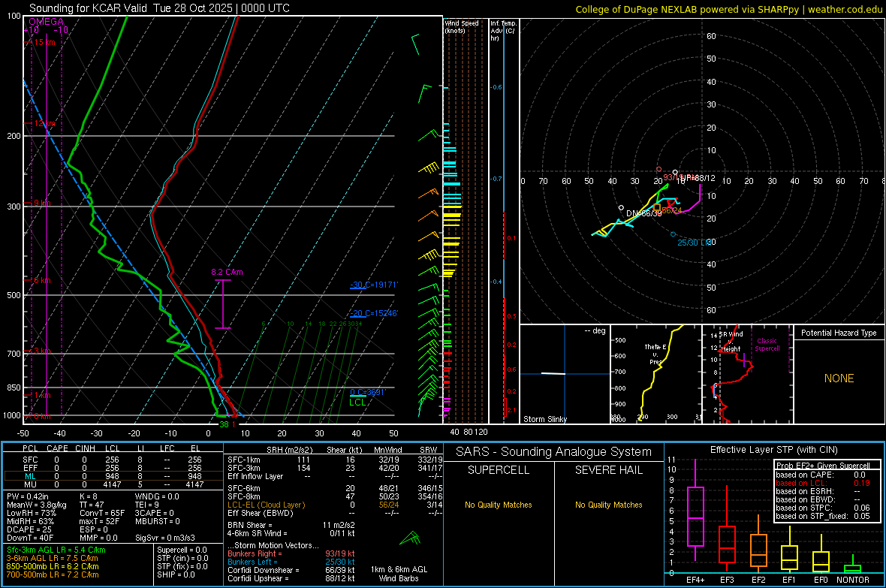886x588 pixels.
Task: Click the 'BRN Shear =' line
Action: click(291, 525)
